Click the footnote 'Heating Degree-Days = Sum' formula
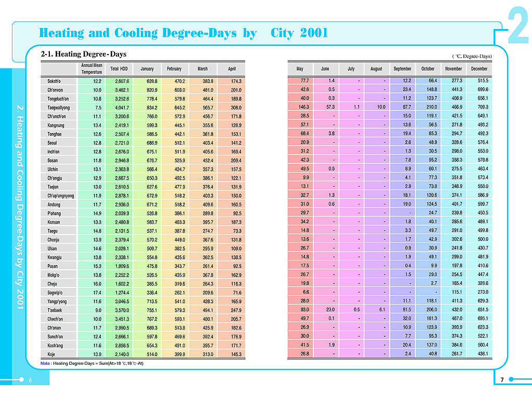532x398 pixels. coord(98,363)
